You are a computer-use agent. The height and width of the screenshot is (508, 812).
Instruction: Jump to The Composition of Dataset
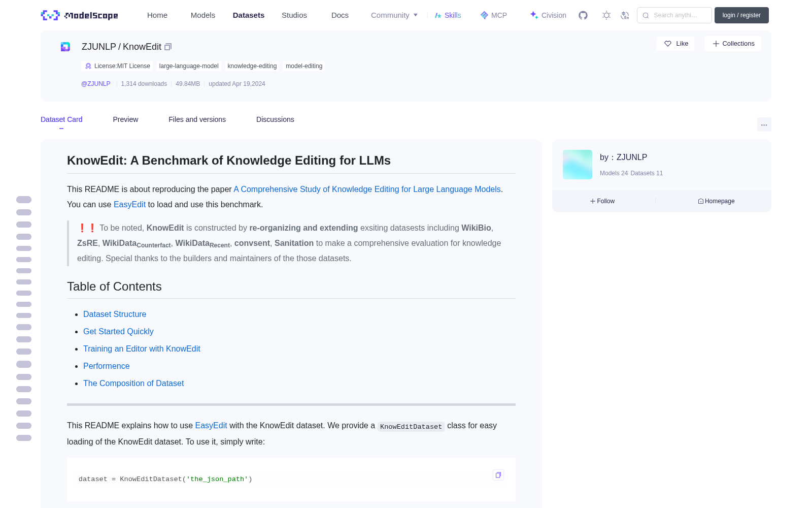click(133, 383)
